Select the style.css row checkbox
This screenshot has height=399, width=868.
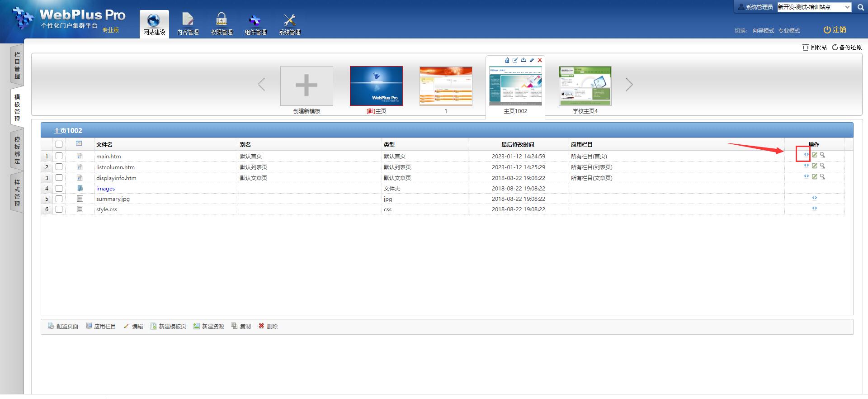[x=59, y=209]
